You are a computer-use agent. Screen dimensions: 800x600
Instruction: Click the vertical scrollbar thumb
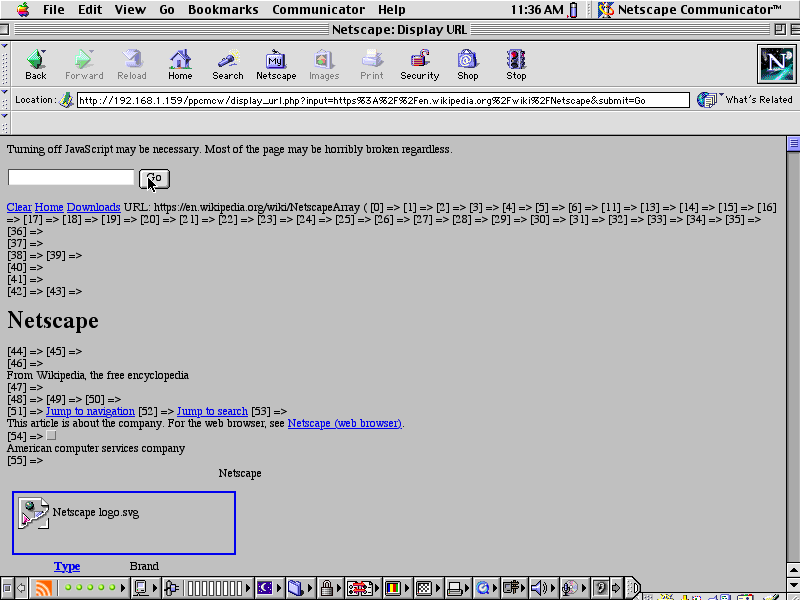(793, 144)
